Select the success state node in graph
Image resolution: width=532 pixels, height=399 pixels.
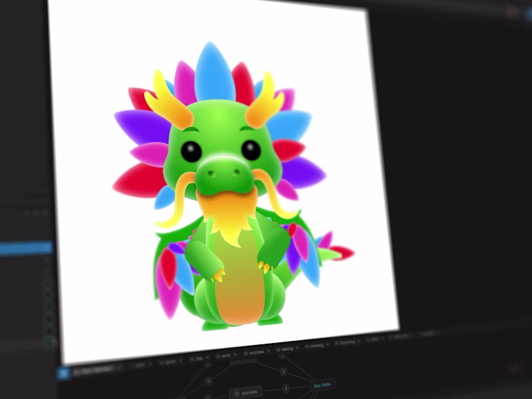(x=245, y=392)
